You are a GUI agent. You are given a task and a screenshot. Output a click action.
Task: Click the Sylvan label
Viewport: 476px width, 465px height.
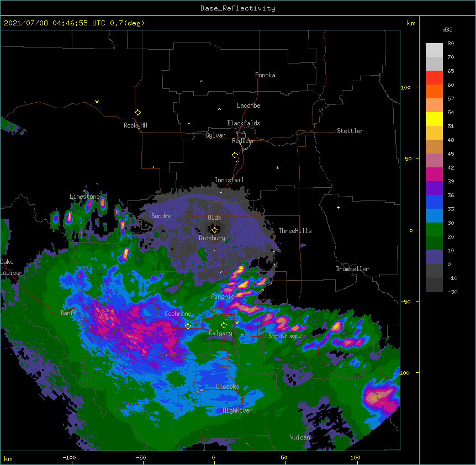(215, 135)
